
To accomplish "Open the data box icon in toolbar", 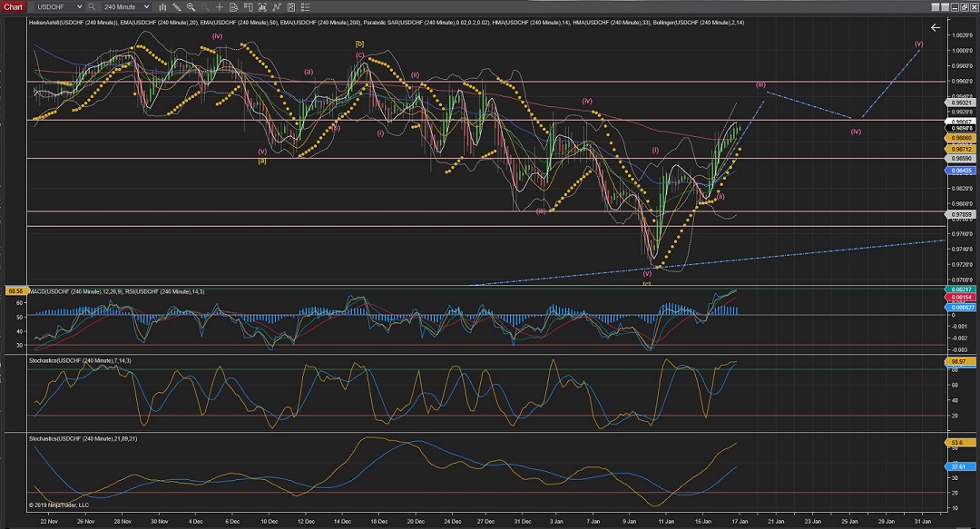I will [262, 7].
